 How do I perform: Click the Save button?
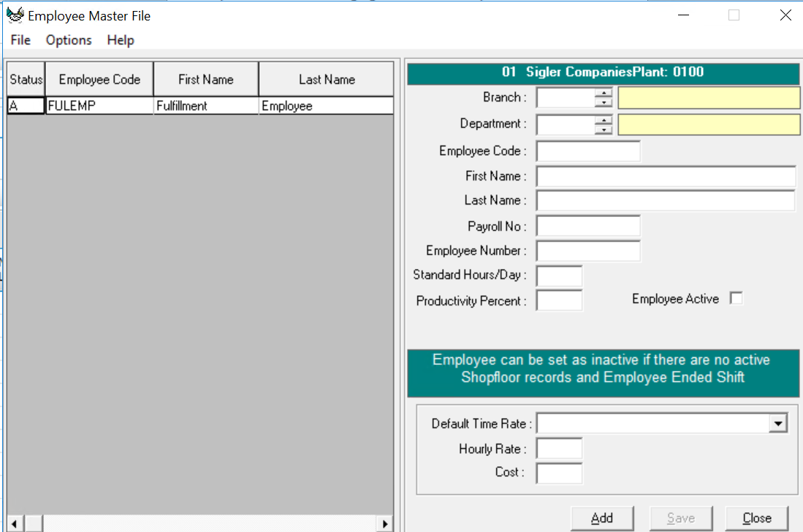coord(681,517)
